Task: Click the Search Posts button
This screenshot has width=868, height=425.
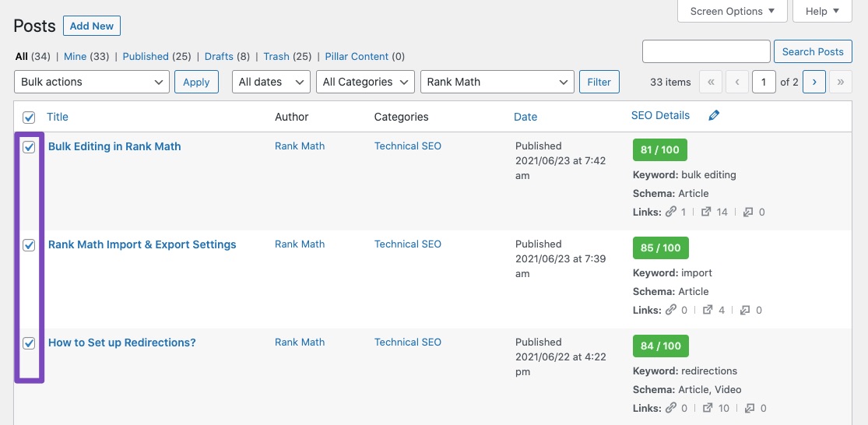Action: [813, 51]
